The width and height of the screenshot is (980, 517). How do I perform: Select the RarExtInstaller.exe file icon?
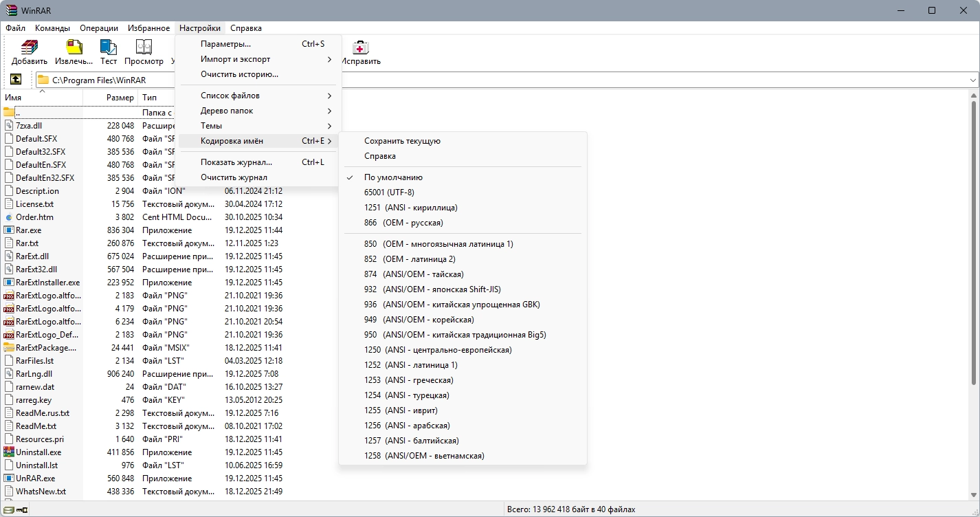pos(9,283)
